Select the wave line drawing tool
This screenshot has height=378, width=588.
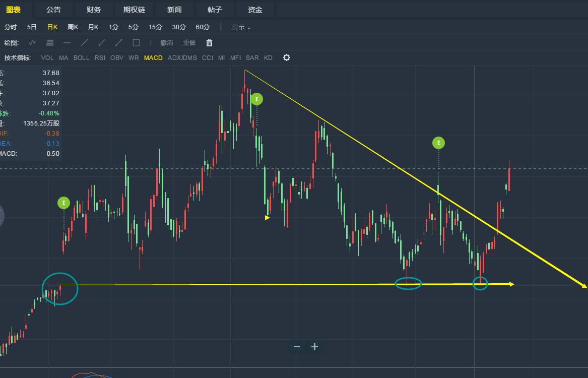tap(32, 43)
